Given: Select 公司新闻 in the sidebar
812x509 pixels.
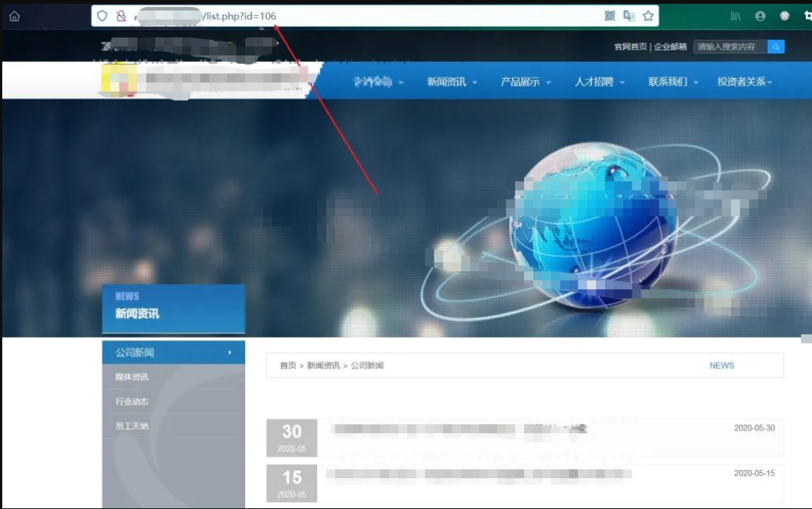Looking at the screenshot, I should 173,353.
